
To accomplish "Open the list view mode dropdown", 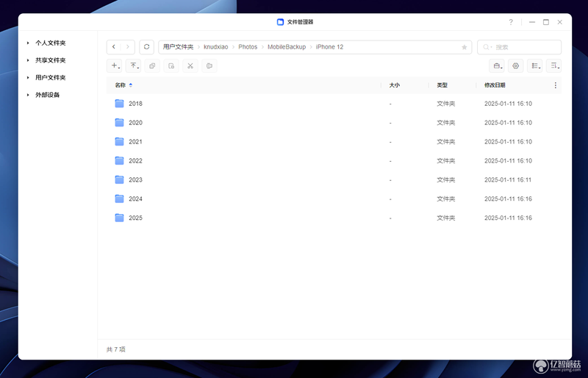I will (535, 65).
